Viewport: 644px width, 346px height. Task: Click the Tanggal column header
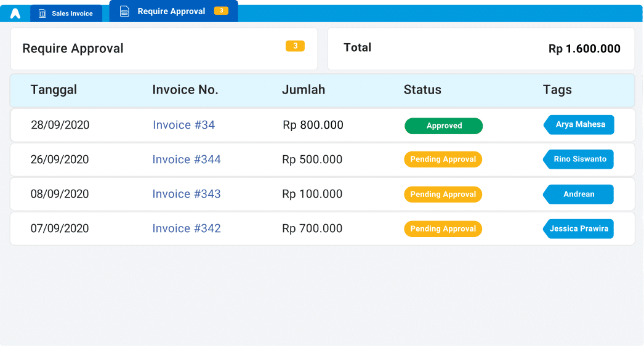[54, 90]
